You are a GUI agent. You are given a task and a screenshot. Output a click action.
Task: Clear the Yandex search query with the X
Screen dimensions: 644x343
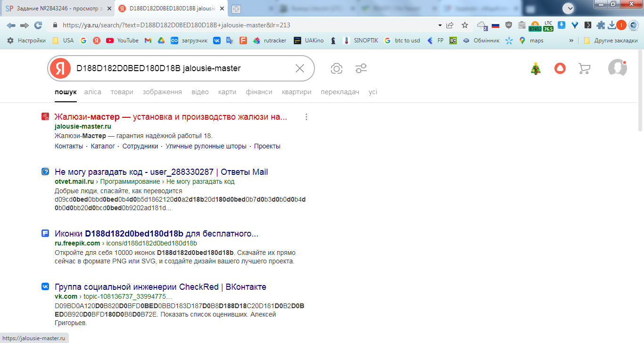pos(300,68)
